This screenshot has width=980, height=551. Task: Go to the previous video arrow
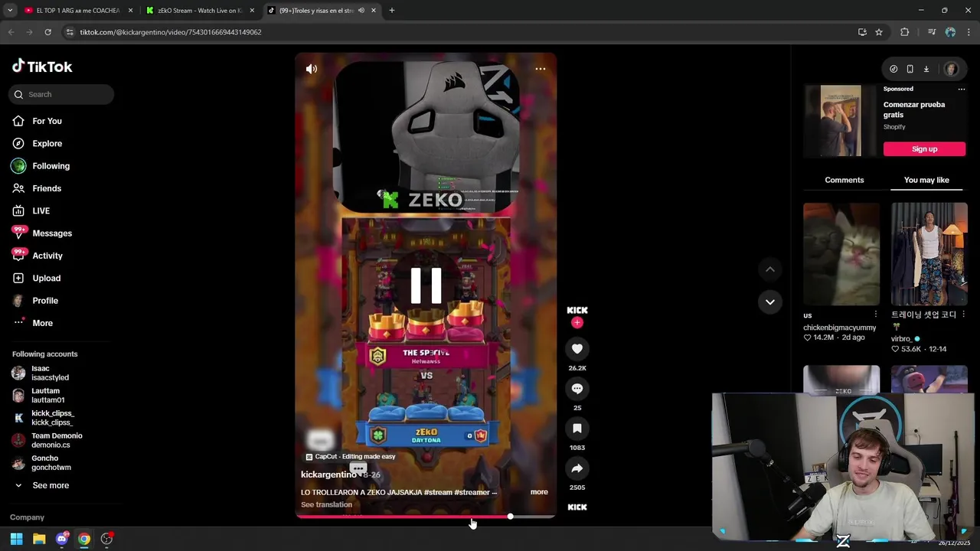pyautogui.click(x=770, y=269)
